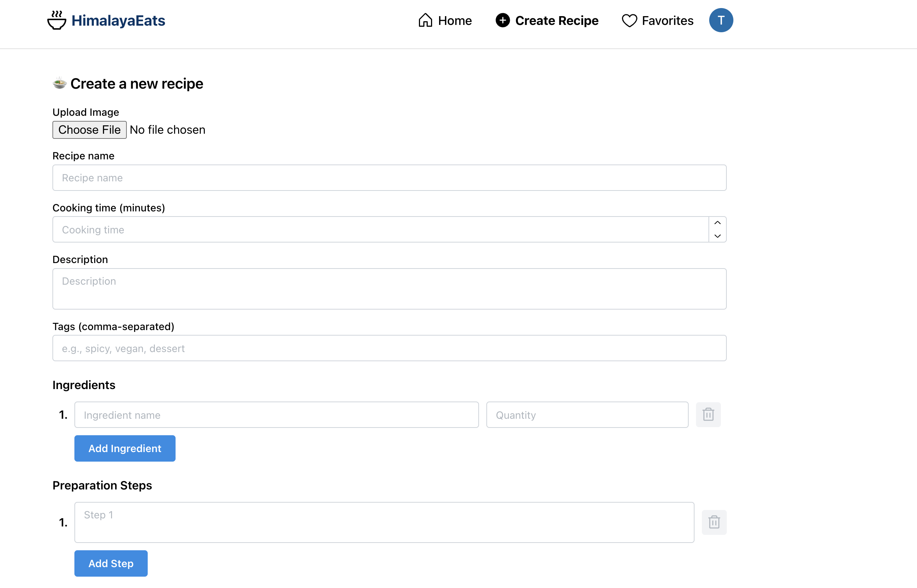Click the plus circle Create Recipe icon

point(502,20)
